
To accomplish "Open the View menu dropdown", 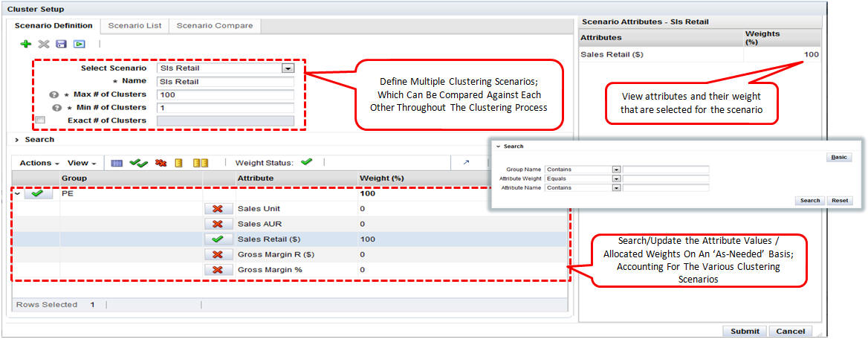I will coord(82,164).
